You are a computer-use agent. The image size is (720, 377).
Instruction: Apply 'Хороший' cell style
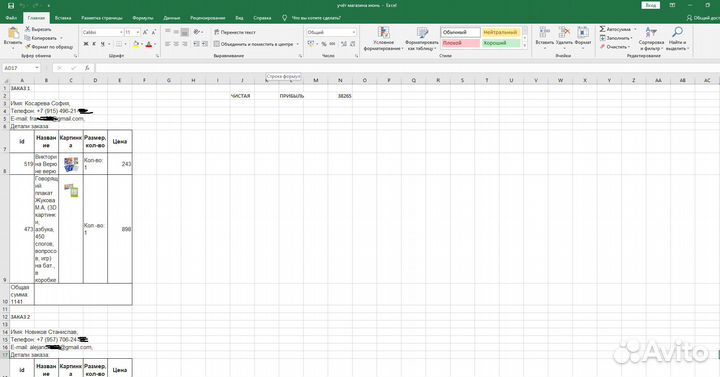[501, 43]
